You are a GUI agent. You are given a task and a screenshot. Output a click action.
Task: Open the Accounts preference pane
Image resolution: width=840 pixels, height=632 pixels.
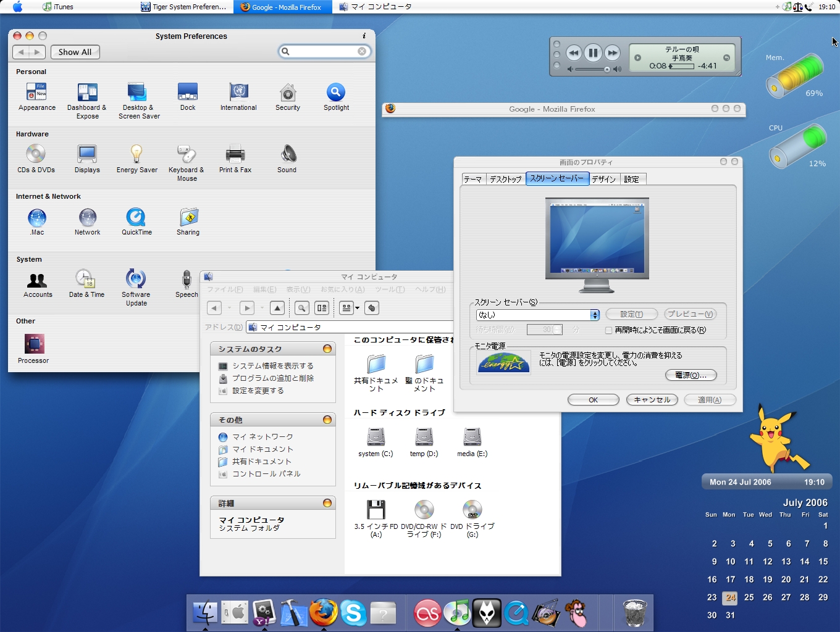38,284
